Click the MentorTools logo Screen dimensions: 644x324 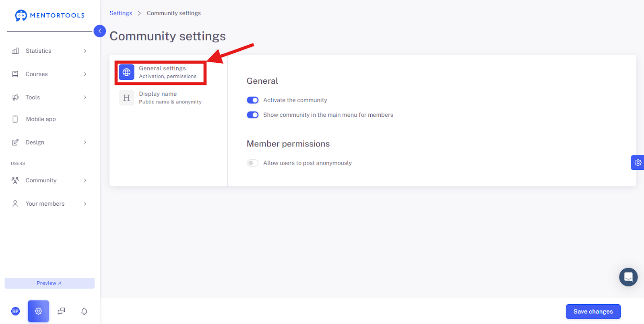[x=50, y=15]
